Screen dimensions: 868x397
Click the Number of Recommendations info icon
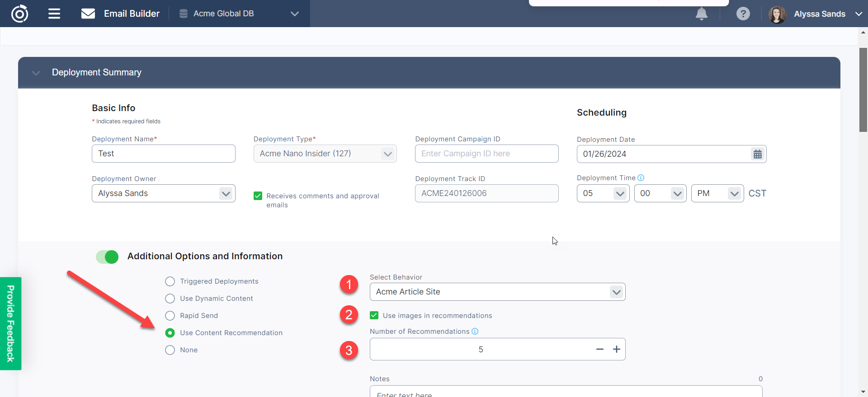pos(475,332)
